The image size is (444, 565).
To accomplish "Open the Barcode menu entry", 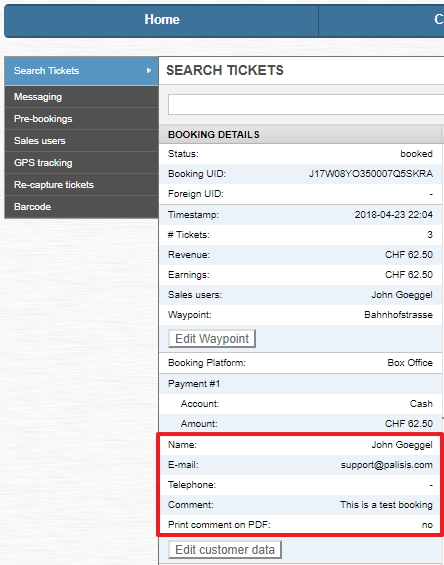I will [x=81, y=207].
